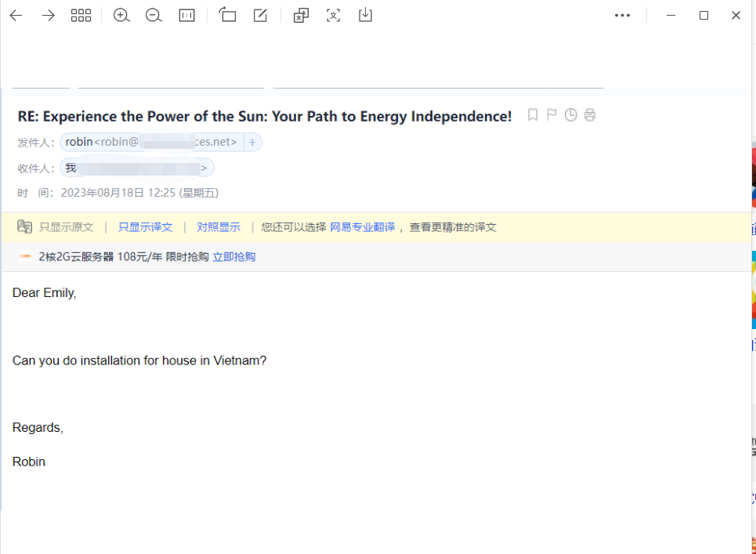Print the email via printer icon
The image size is (756, 554).
tap(590, 115)
